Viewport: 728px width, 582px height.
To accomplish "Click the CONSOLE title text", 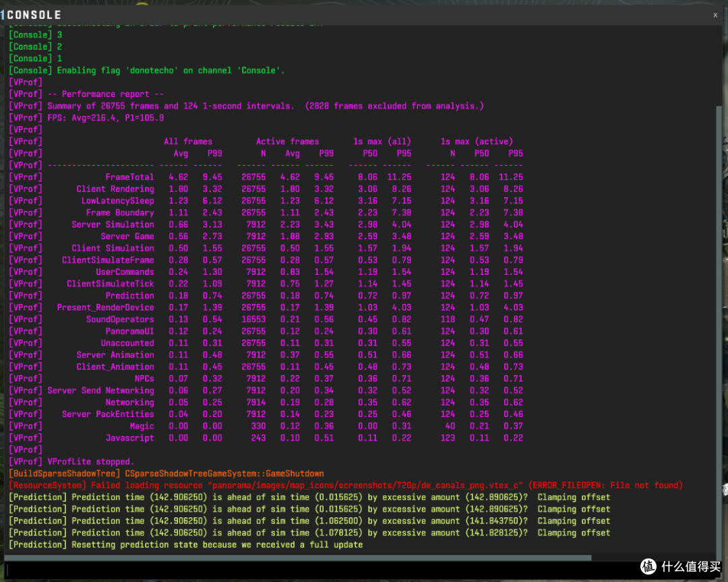I will coord(34,15).
